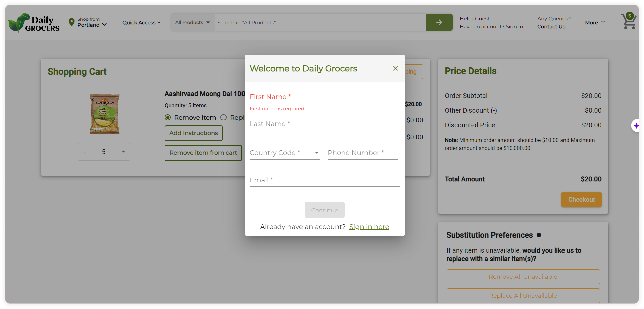Open the More menu
Viewport: 644px width, 309px height.
tap(595, 22)
